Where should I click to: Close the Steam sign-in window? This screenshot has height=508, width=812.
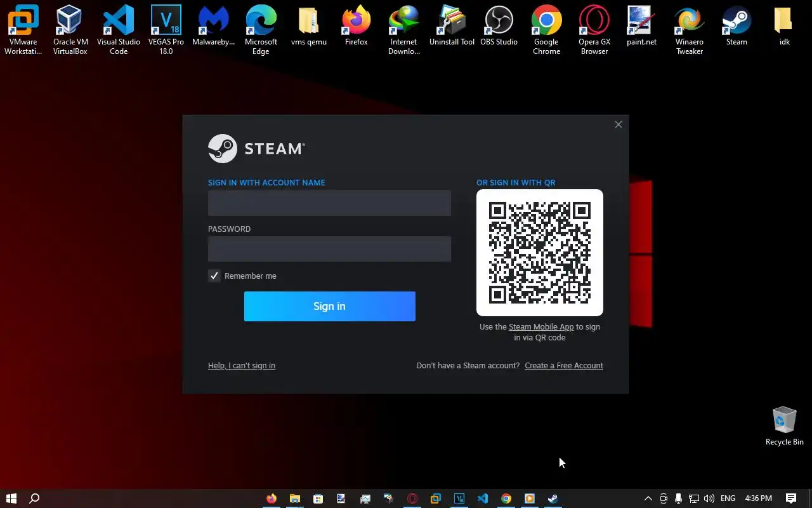pos(619,124)
